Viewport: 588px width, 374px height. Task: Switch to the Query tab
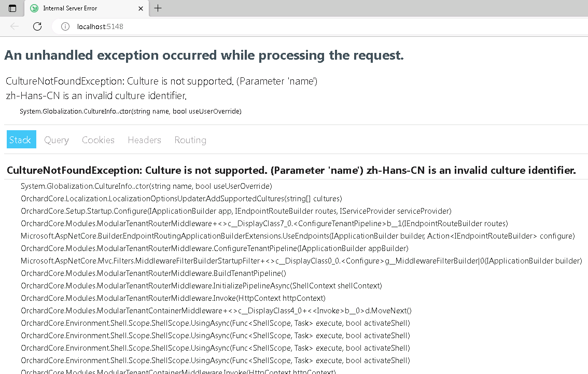pyautogui.click(x=56, y=140)
